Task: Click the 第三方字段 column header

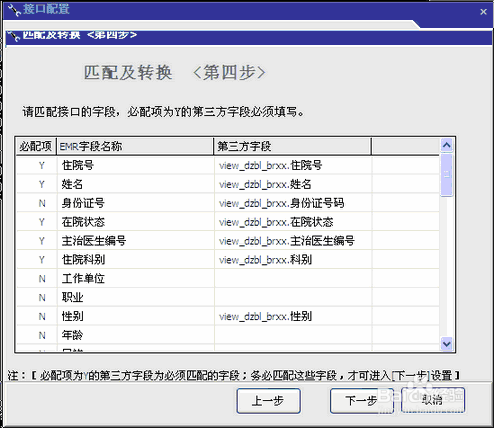Action: (x=292, y=146)
